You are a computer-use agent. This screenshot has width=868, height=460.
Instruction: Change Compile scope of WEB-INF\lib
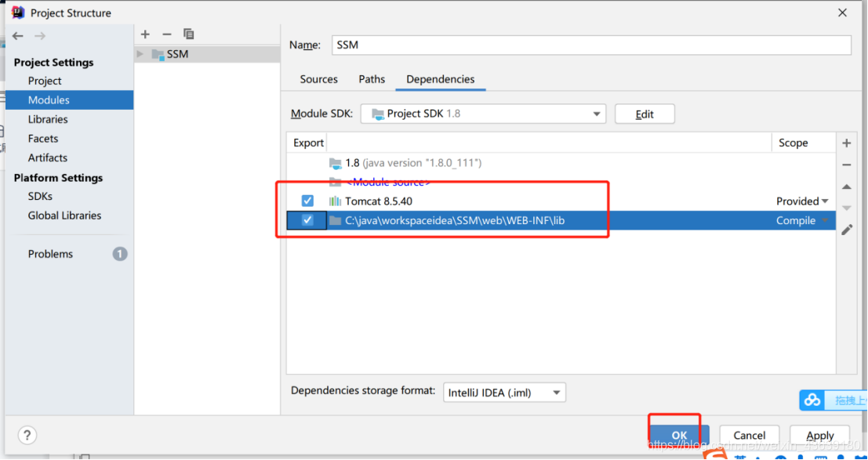pyautogui.click(x=802, y=220)
